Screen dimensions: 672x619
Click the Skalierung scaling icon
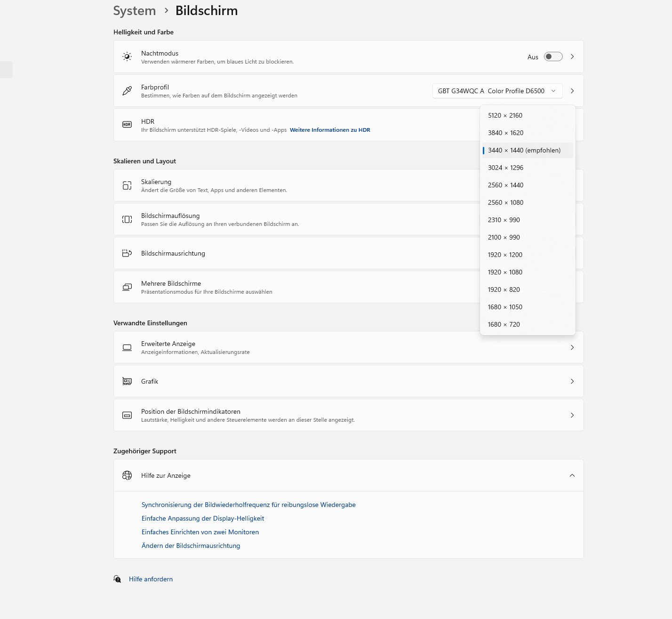coord(127,185)
